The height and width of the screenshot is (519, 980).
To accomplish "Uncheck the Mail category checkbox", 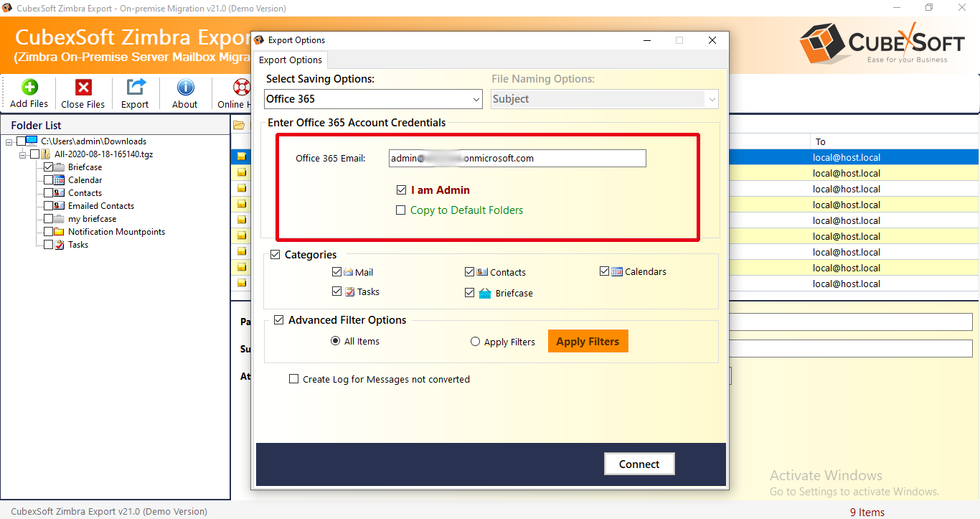I will coord(337,272).
